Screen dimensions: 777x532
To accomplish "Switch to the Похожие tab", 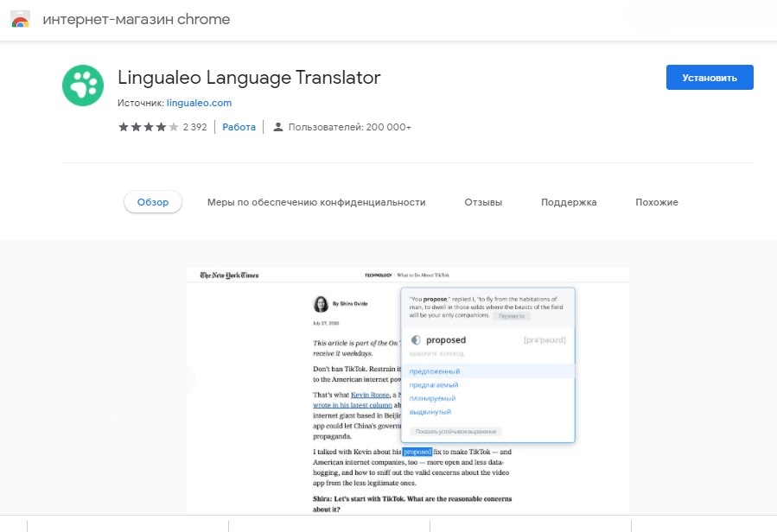I will (657, 202).
